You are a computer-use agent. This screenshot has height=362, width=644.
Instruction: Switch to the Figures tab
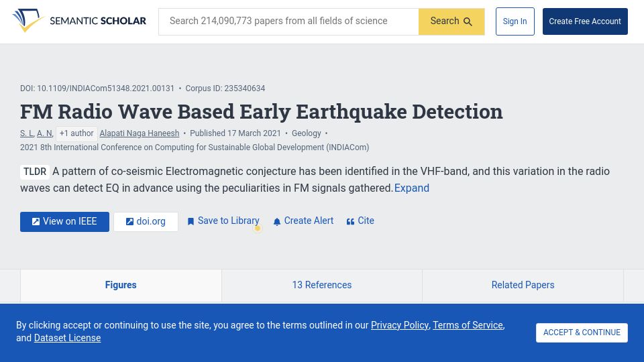pyautogui.click(x=121, y=286)
